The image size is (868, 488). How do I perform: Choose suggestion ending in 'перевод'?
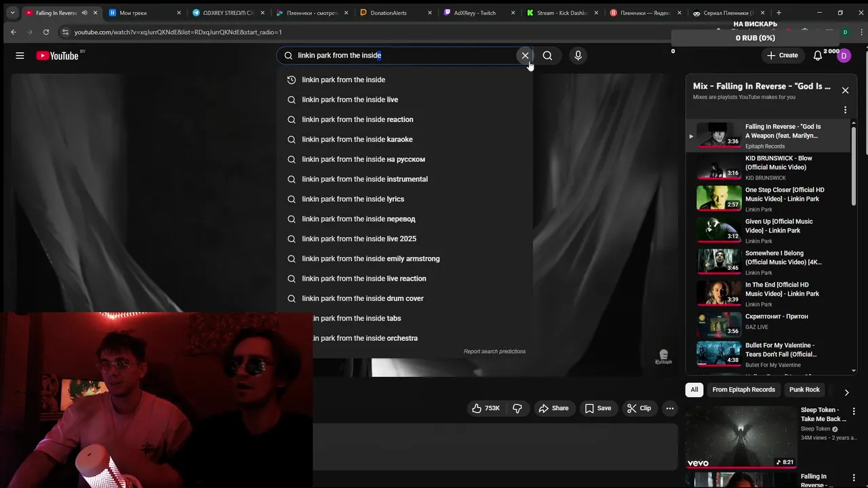tap(404, 219)
